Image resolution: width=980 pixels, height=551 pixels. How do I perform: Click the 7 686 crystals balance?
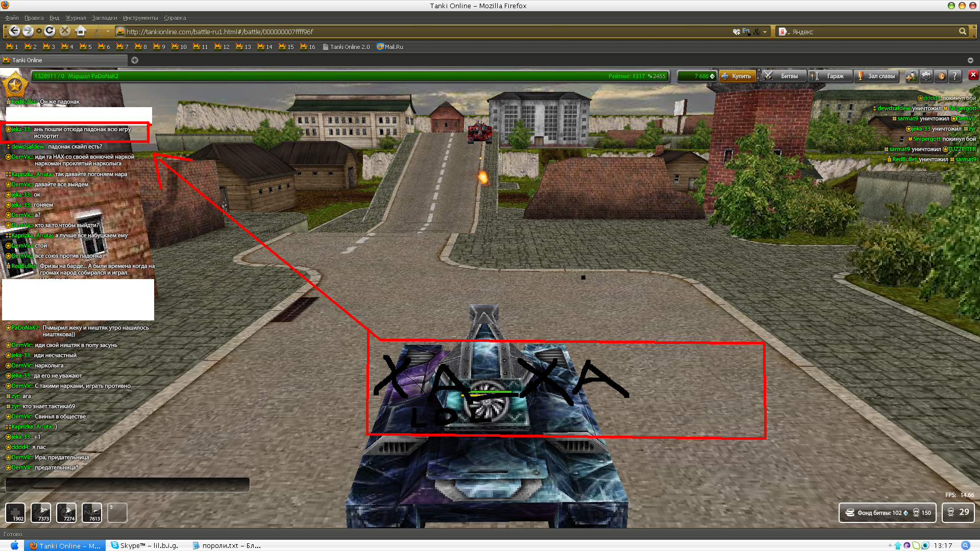(x=697, y=76)
